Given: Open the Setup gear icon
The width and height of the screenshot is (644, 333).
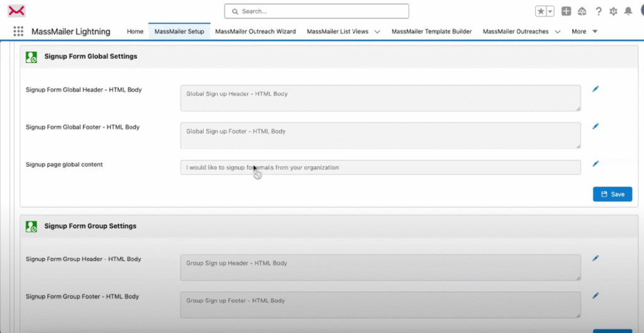Looking at the screenshot, I should click(613, 11).
